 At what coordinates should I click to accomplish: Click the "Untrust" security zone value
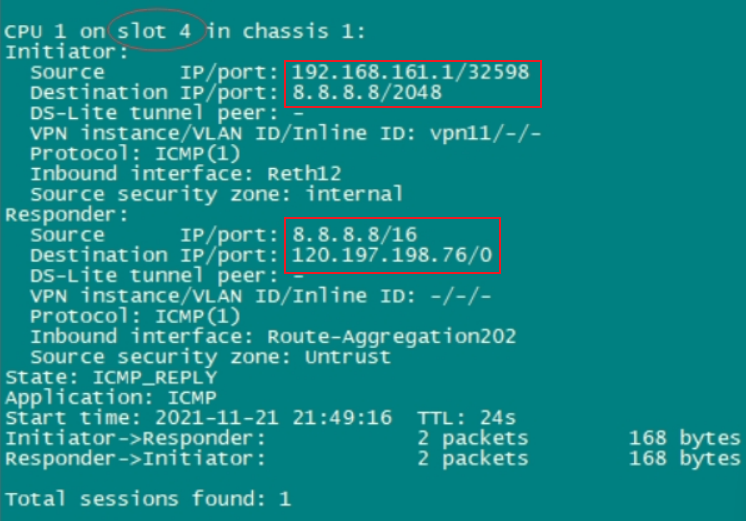pos(348,357)
